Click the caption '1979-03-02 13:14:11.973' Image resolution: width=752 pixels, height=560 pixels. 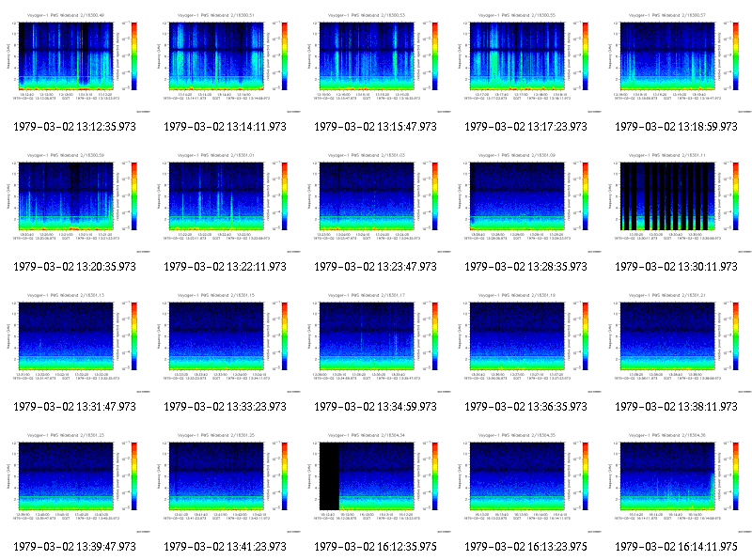point(225,127)
